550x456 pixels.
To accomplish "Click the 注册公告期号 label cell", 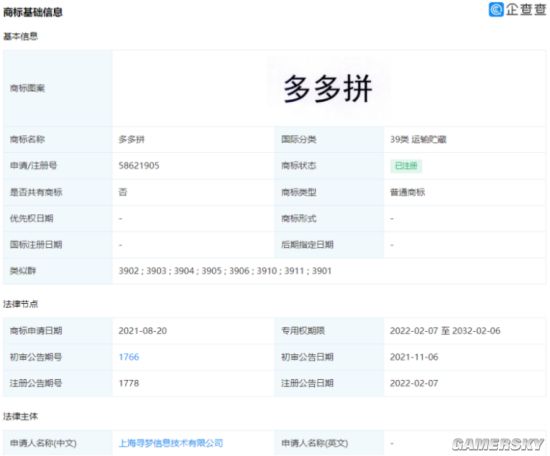I will 58,383.
